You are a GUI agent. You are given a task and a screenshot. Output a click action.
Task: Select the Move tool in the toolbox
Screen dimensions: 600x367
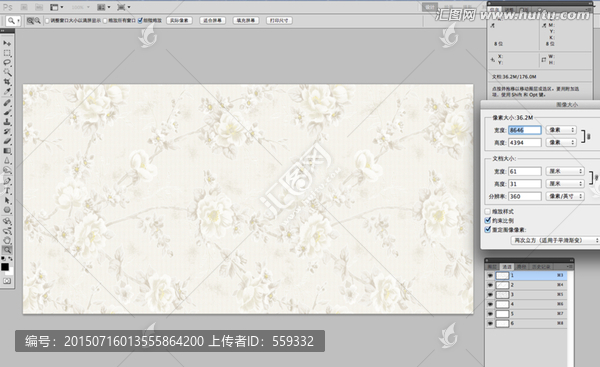[x=7, y=43]
